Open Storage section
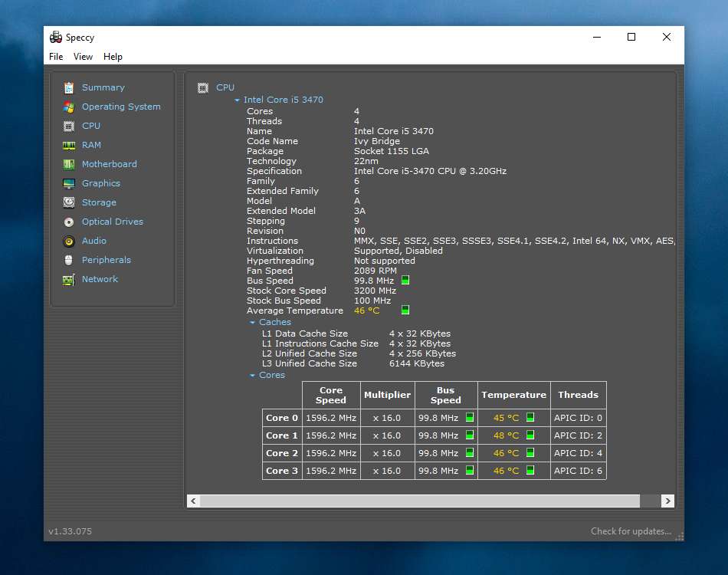Screen dimensions: 728x575 [99, 202]
